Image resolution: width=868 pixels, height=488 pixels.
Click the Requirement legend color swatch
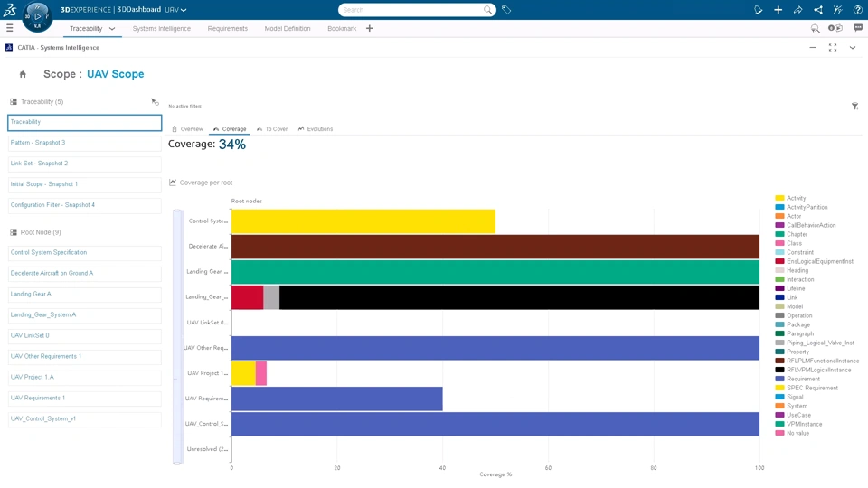point(779,379)
